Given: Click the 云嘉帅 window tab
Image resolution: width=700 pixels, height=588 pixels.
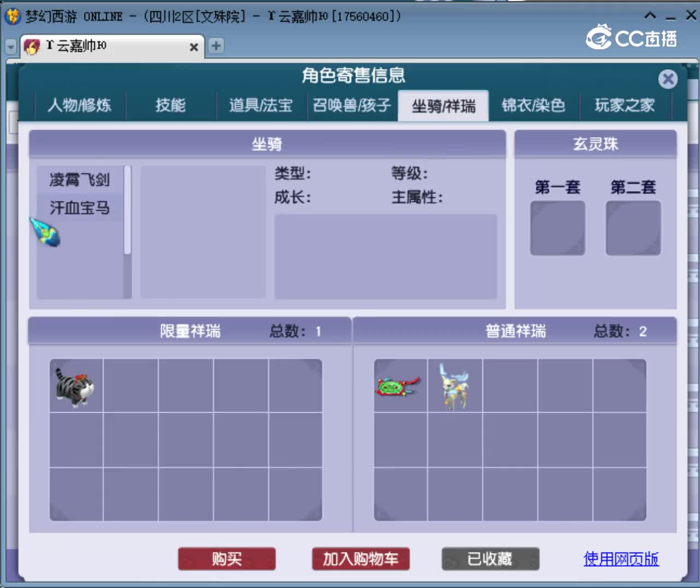Looking at the screenshot, I should [x=112, y=46].
